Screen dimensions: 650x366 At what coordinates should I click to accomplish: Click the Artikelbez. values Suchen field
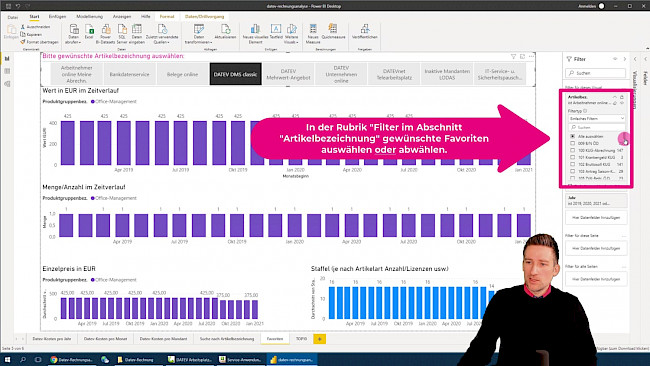coord(597,127)
